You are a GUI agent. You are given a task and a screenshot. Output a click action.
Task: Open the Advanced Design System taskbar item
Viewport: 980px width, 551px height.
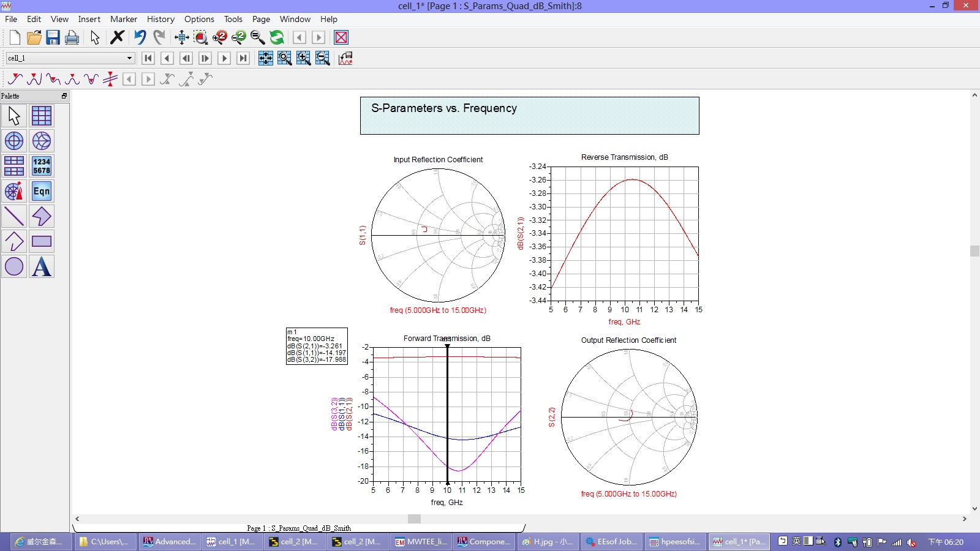point(170,541)
